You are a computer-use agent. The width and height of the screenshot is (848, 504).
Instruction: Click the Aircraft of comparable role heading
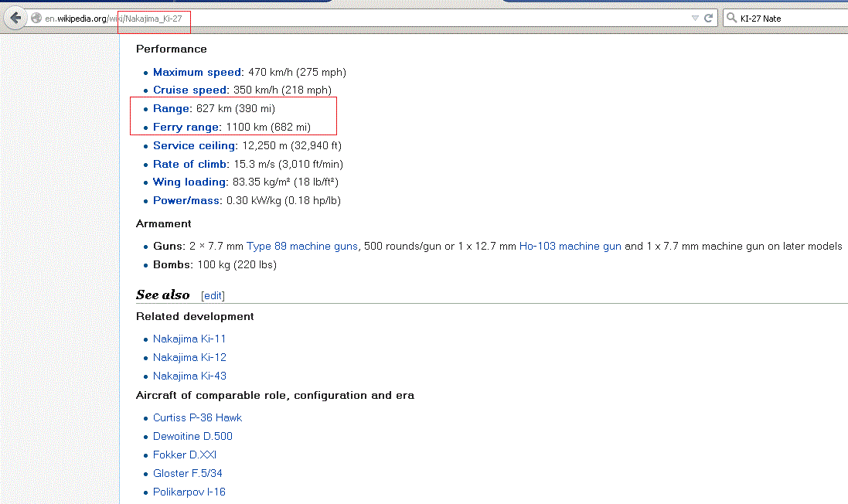[274, 395]
